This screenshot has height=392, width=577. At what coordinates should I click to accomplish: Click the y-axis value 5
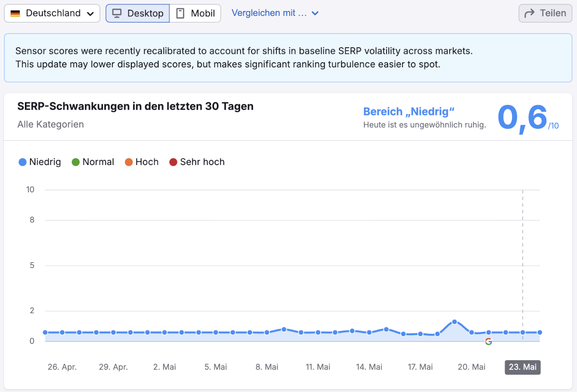(32, 266)
